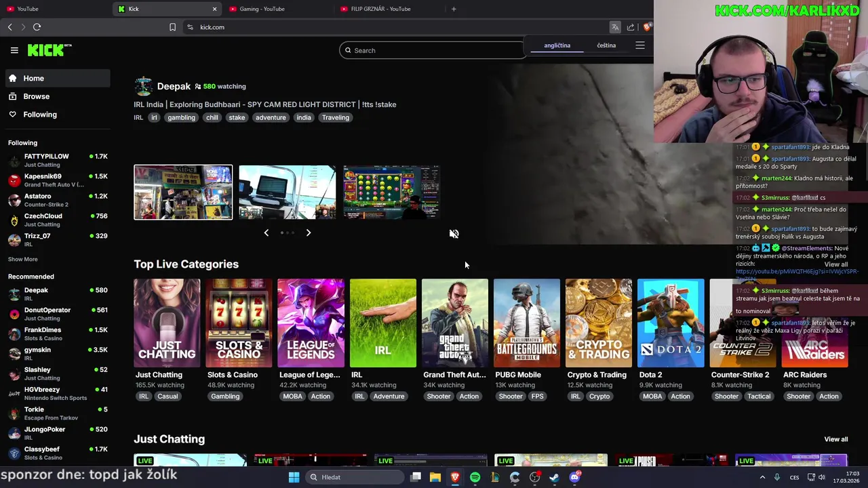Open Following in sidebar
The height and width of the screenshot is (488, 868).
57,115
